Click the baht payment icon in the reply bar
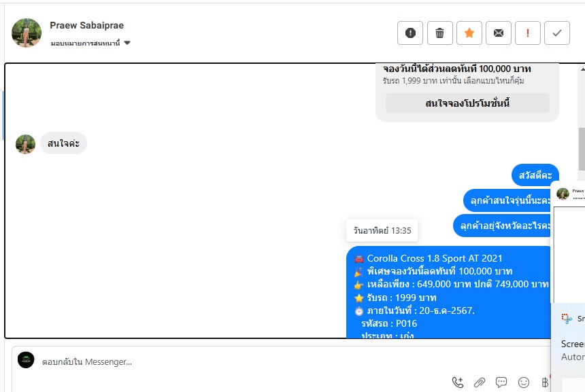 click(545, 382)
